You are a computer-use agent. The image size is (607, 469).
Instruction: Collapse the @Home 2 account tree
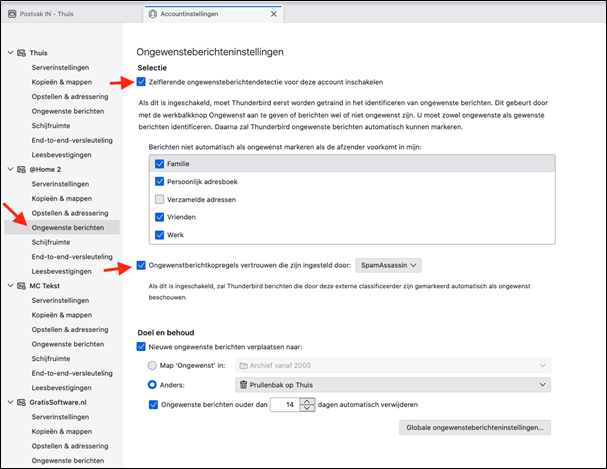point(9,170)
